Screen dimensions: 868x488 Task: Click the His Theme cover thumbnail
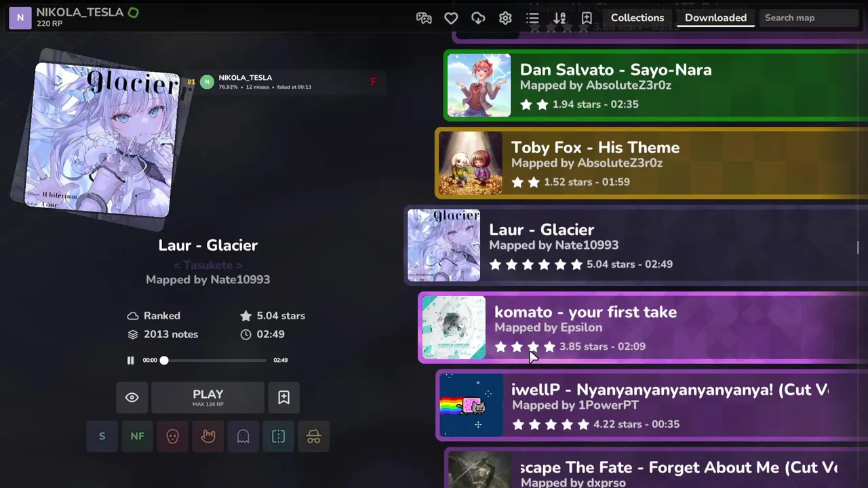pos(471,163)
